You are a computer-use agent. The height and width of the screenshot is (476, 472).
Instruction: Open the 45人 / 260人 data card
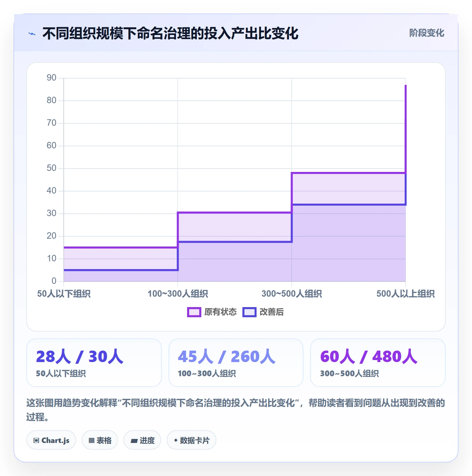tap(236, 363)
